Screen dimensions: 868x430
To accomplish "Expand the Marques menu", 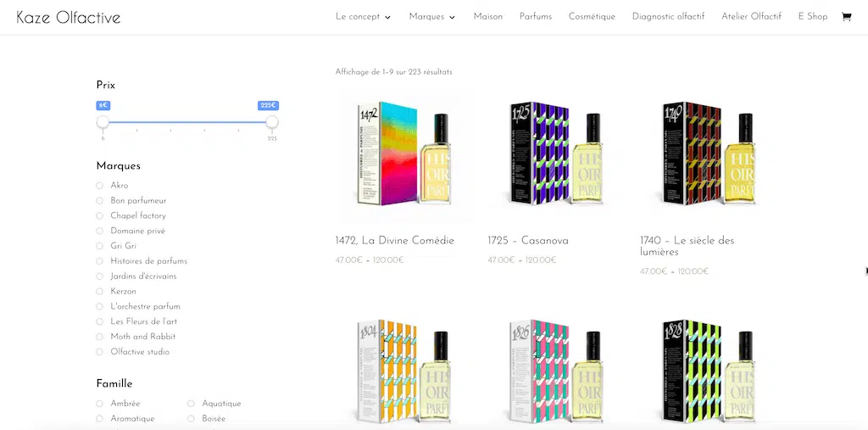I will point(432,17).
